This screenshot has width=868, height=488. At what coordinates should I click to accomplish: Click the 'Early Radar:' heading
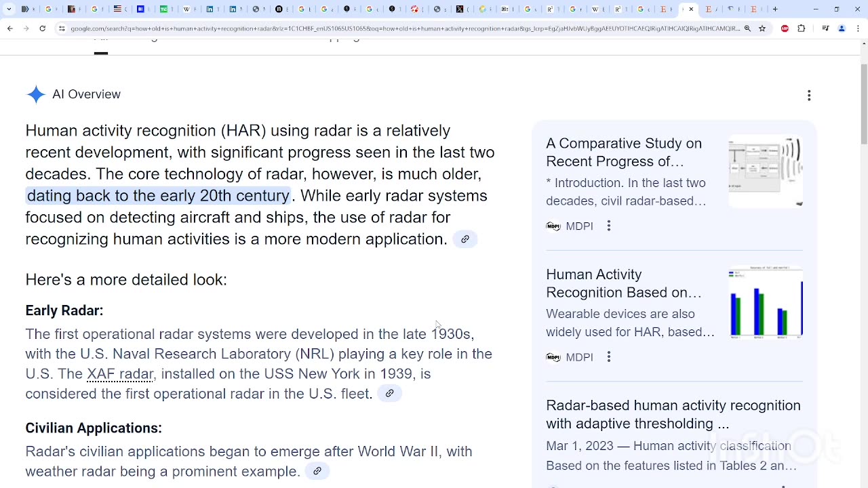pos(64,310)
